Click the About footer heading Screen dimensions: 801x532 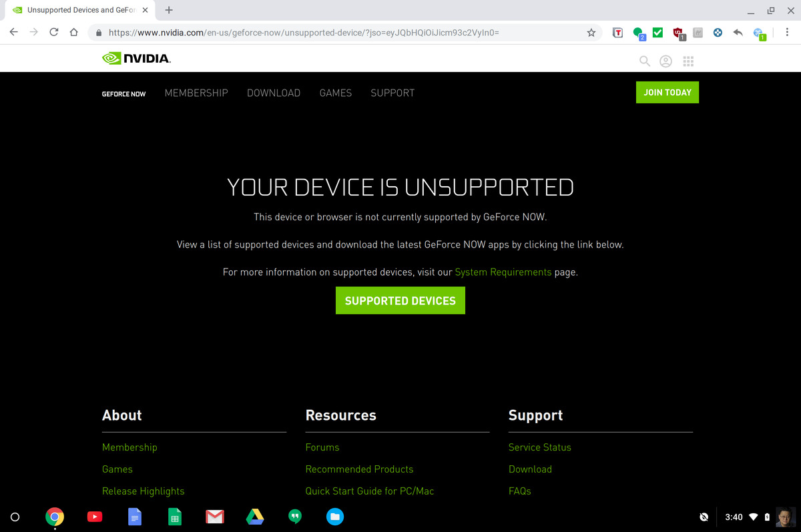pyautogui.click(x=122, y=415)
